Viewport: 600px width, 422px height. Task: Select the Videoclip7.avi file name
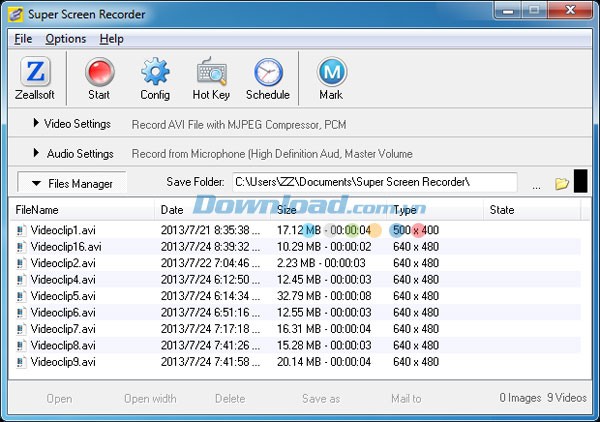point(63,329)
